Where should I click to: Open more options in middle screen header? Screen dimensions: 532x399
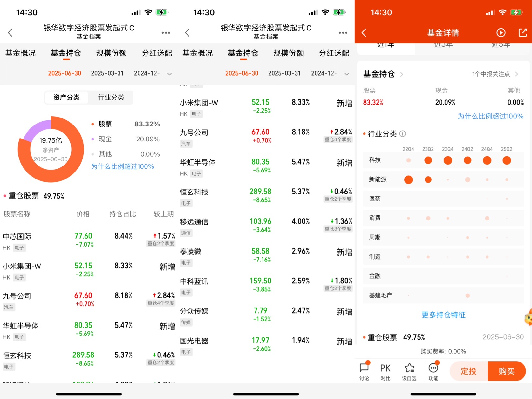coord(343,33)
